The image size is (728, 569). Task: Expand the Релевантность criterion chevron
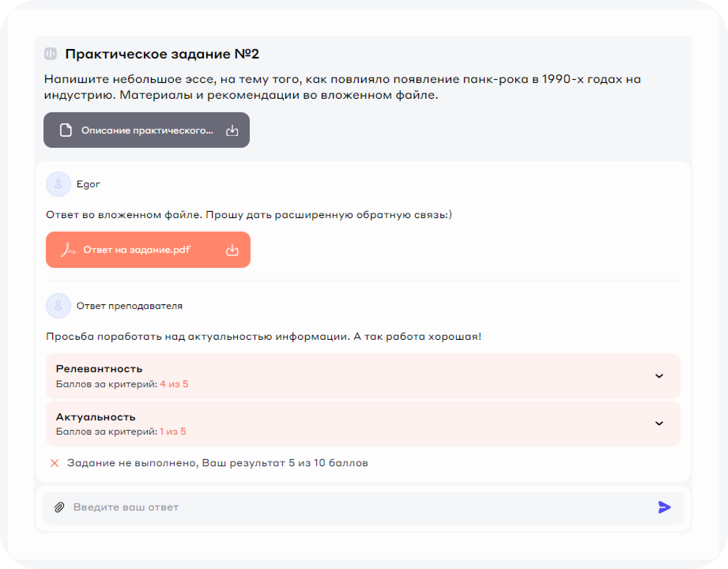pyautogui.click(x=659, y=376)
